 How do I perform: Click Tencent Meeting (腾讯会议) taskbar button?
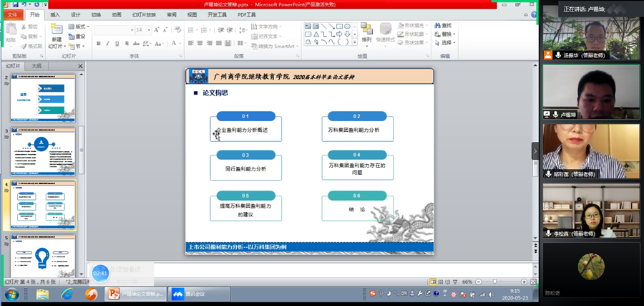(200, 294)
